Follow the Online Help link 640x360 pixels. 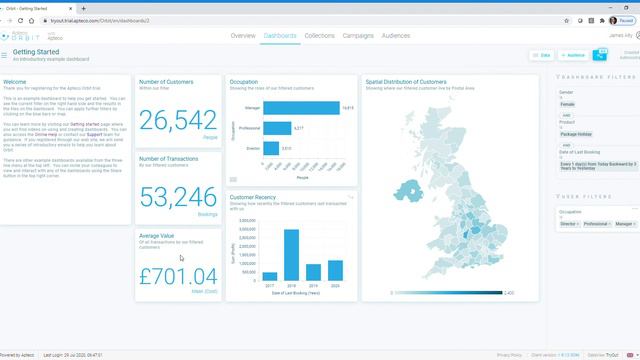[x=46, y=134]
